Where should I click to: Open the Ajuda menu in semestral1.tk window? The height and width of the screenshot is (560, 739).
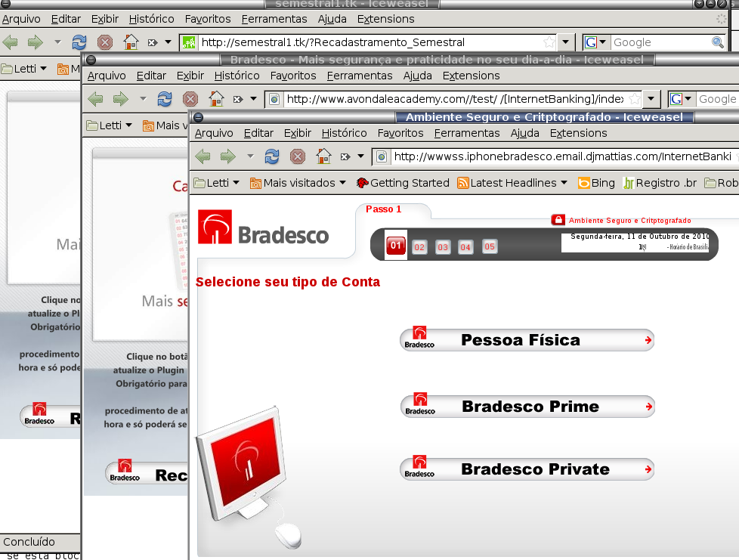(332, 19)
